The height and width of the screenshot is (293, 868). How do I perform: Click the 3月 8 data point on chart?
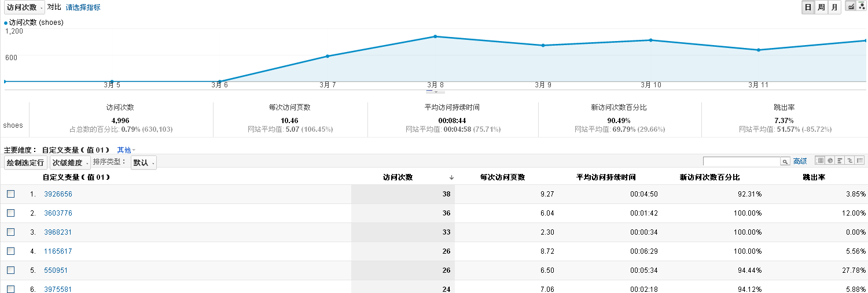(x=435, y=36)
